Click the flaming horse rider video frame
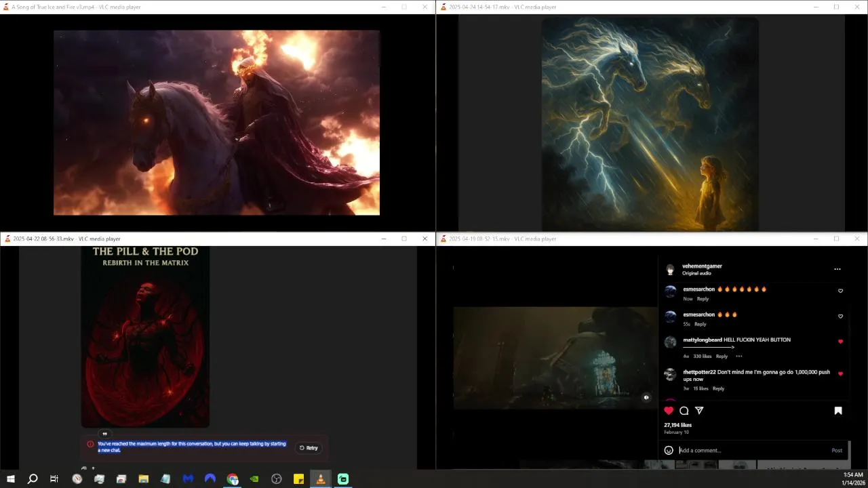Screen dimensions: 868x488 tap(216, 123)
